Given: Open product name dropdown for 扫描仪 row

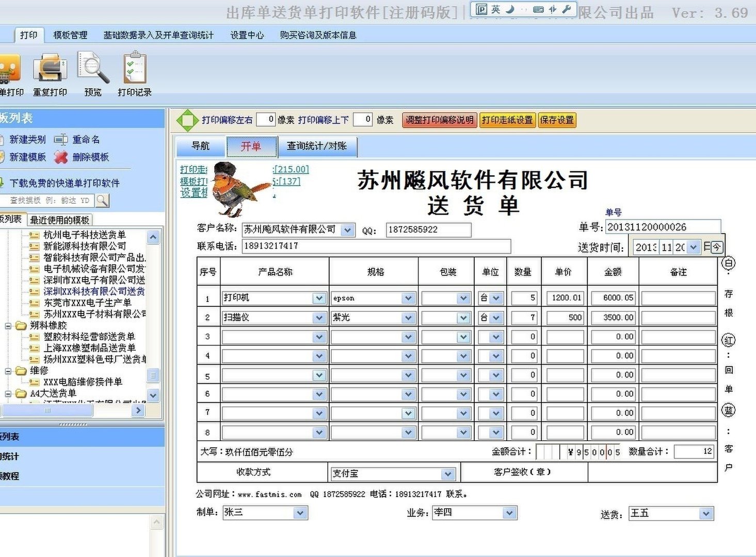Looking at the screenshot, I should (x=319, y=318).
